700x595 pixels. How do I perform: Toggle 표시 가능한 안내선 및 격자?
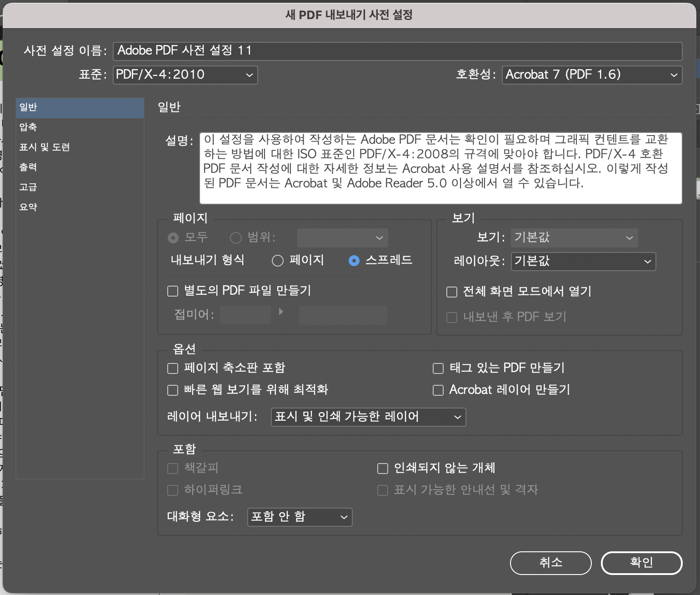click(383, 490)
